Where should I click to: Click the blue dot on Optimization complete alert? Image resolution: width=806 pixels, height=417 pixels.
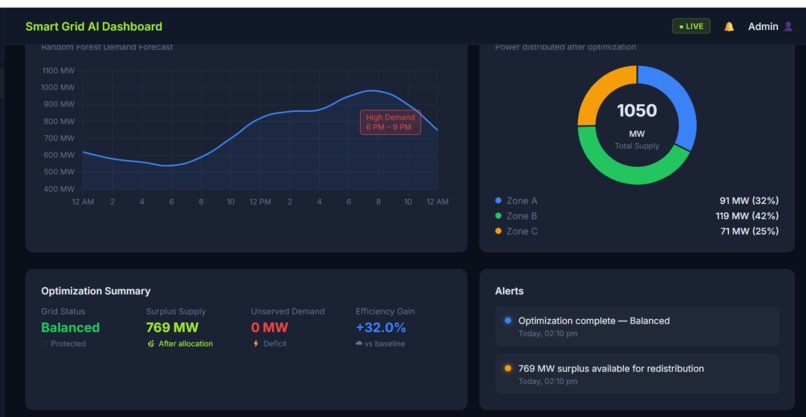[508, 321]
